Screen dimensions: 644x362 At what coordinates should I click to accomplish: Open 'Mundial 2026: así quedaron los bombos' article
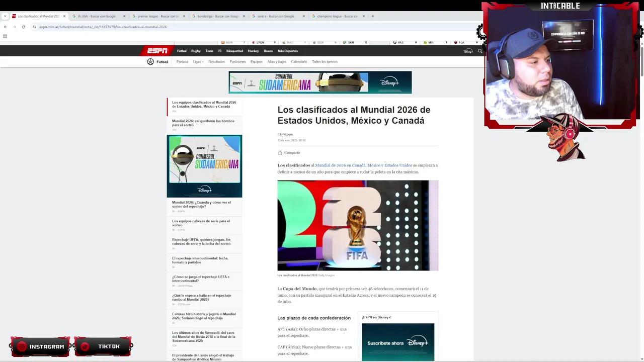click(x=203, y=123)
